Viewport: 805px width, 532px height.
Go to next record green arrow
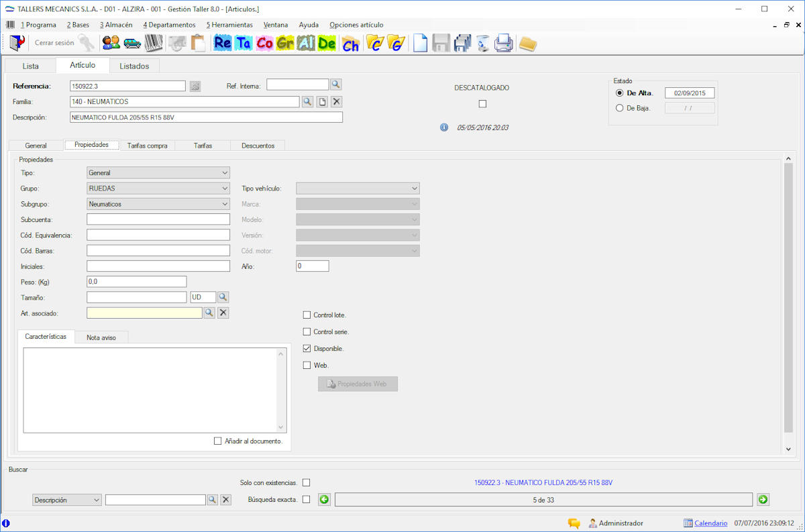[763, 499]
